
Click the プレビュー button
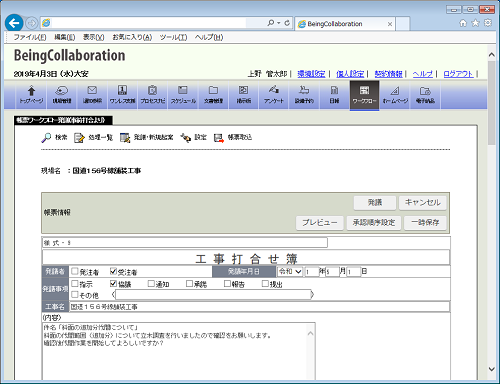[x=320, y=223]
